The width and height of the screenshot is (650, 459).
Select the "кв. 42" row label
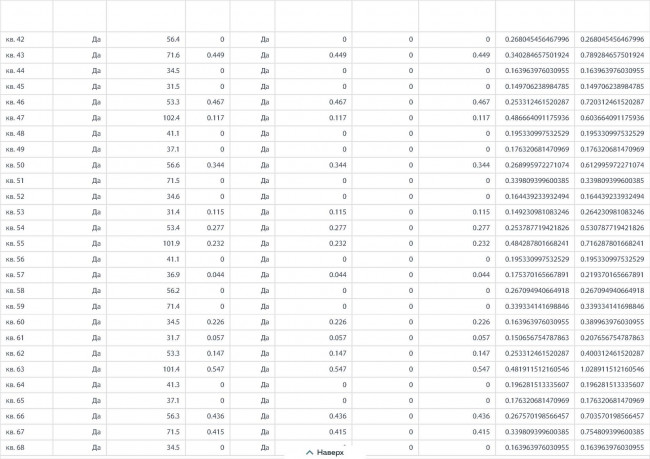click(15, 39)
